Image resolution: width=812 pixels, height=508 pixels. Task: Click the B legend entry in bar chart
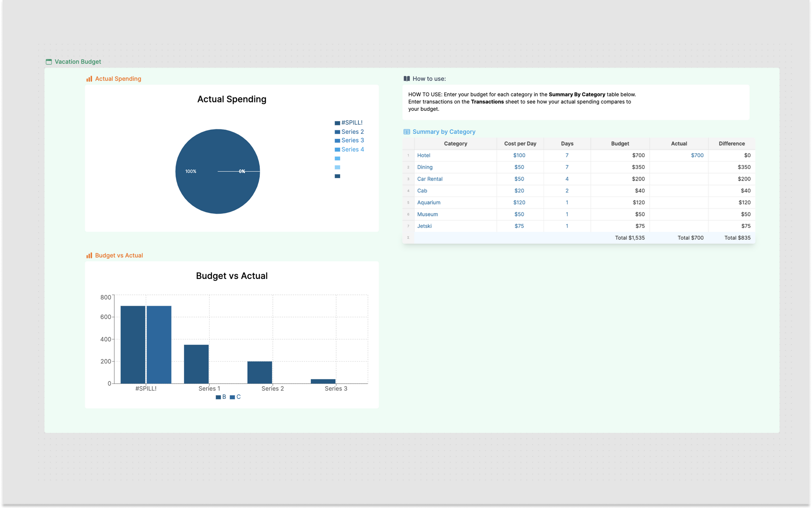[x=221, y=397]
